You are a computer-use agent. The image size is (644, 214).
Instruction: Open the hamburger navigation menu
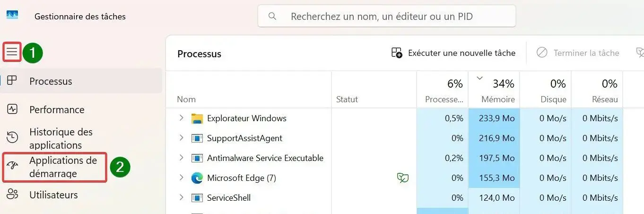[12, 52]
